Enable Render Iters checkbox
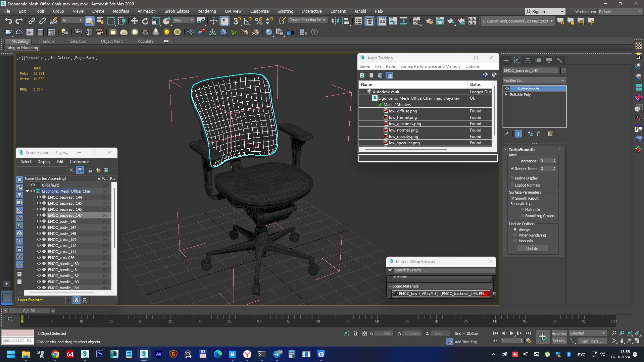Viewport: 644px width, 362px height. (512, 168)
